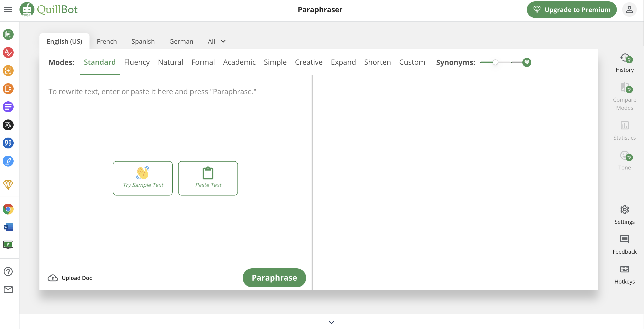Select the Creative mode
644x329 pixels.
(x=309, y=62)
